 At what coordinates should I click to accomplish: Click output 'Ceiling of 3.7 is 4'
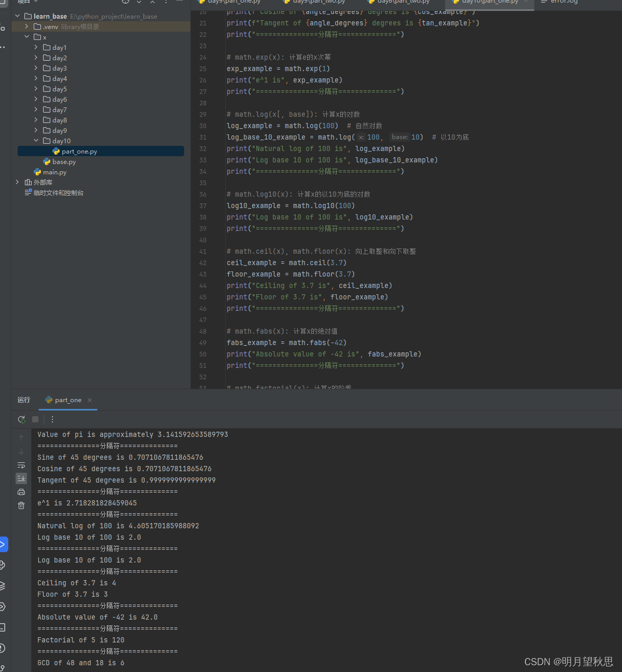point(77,583)
